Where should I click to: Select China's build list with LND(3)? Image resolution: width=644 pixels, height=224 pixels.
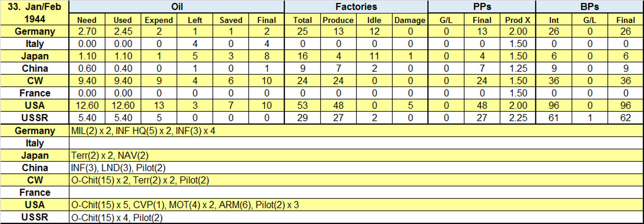pos(118,168)
